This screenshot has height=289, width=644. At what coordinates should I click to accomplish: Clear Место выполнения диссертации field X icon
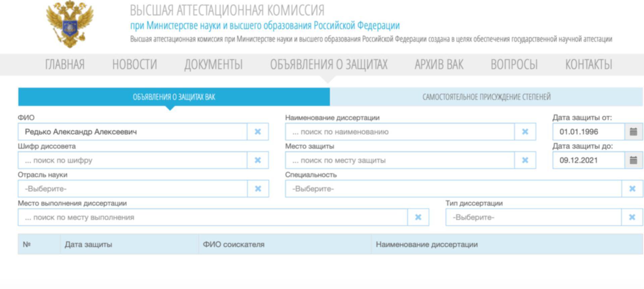[418, 217]
